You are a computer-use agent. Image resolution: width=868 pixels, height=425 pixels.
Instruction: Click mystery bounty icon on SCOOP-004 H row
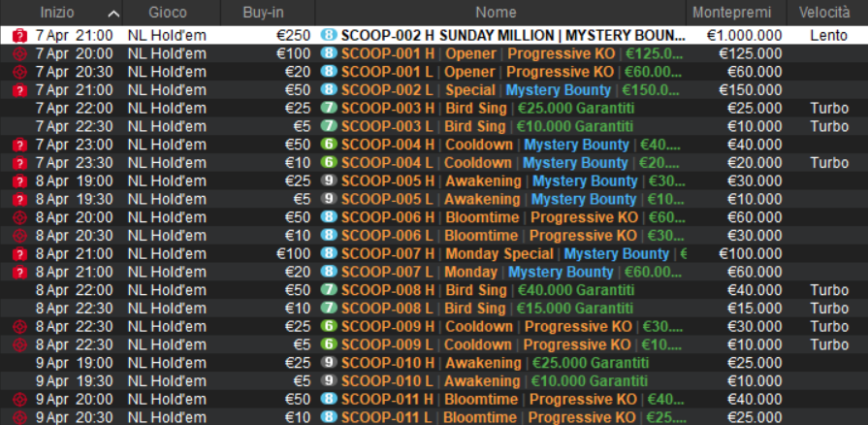pos(20,146)
